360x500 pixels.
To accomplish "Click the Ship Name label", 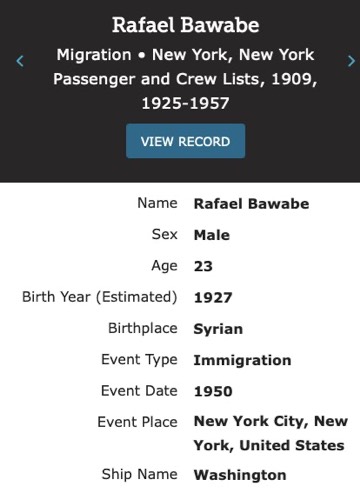I will [x=139, y=475].
